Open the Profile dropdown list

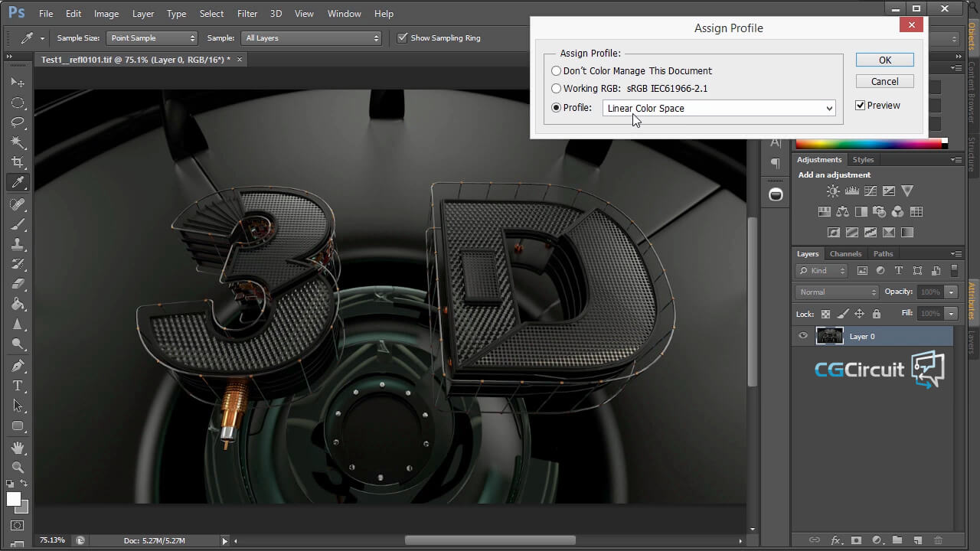point(718,109)
